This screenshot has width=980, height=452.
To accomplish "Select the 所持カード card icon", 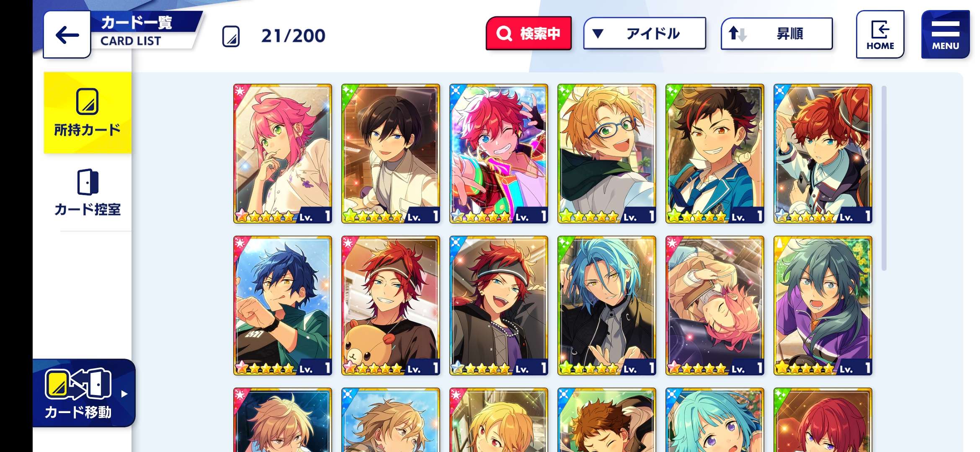I will tap(87, 102).
